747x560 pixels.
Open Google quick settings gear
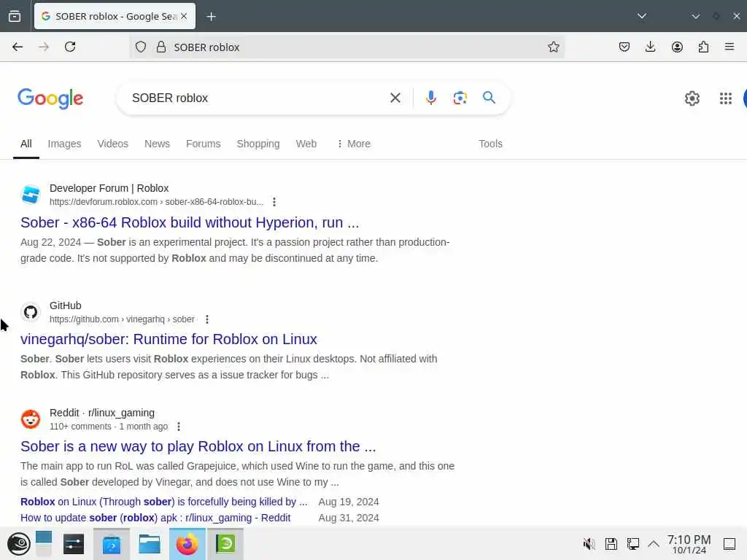click(692, 98)
